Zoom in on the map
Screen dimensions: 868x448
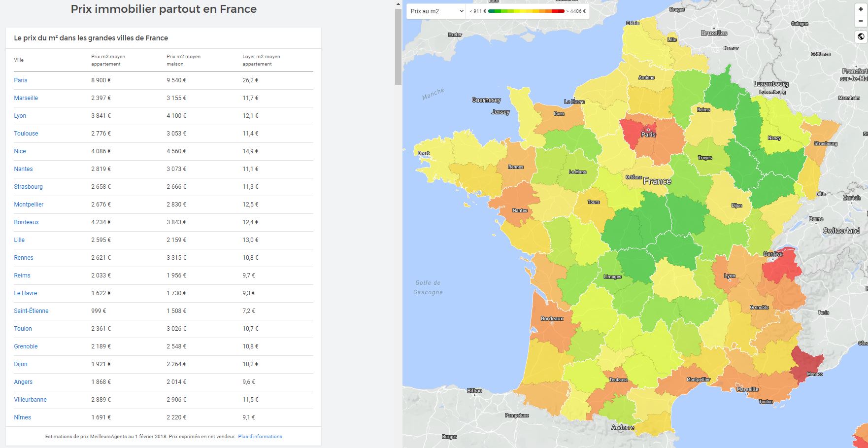(861, 9)
